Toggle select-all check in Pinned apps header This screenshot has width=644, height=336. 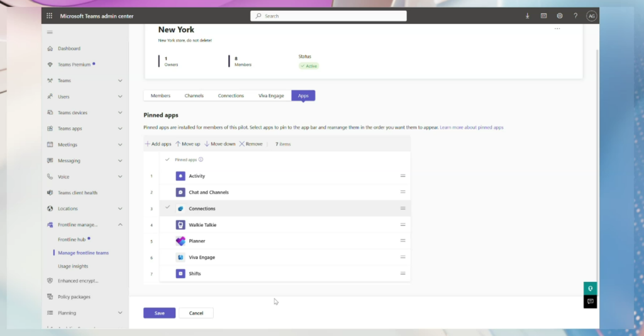[x=167, y=160]
